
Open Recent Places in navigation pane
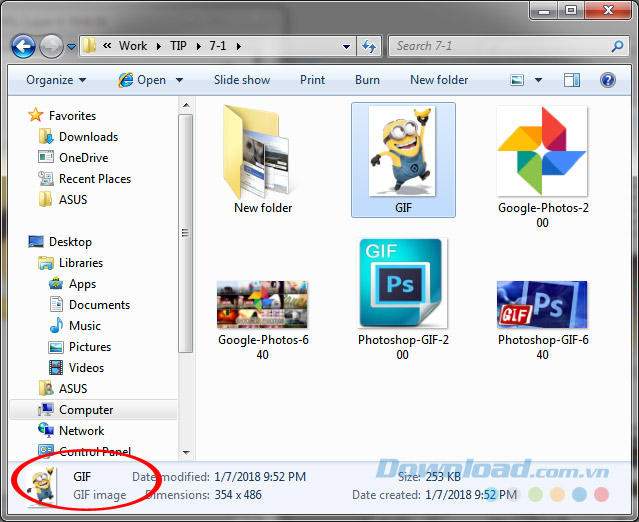click(95, 179)
